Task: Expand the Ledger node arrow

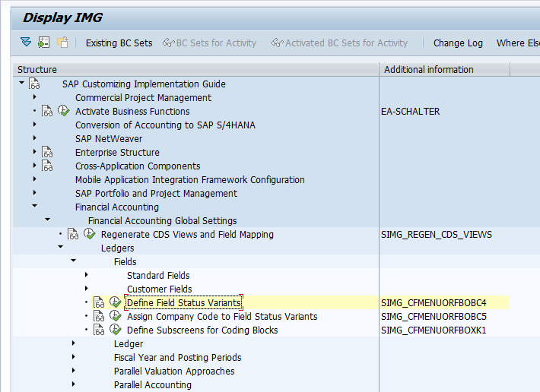Action: [x=73, y=343]
